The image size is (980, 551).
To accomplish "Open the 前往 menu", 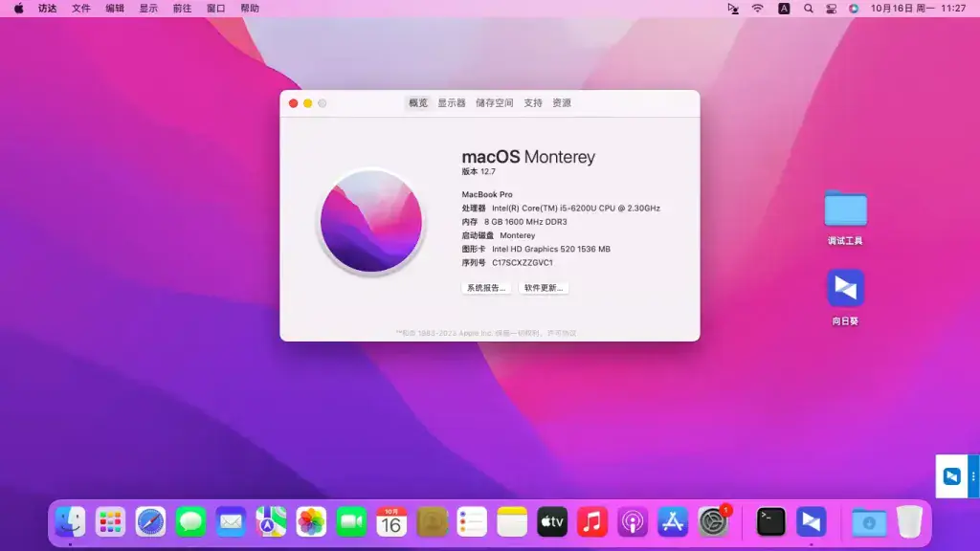I will click(183, 8).
